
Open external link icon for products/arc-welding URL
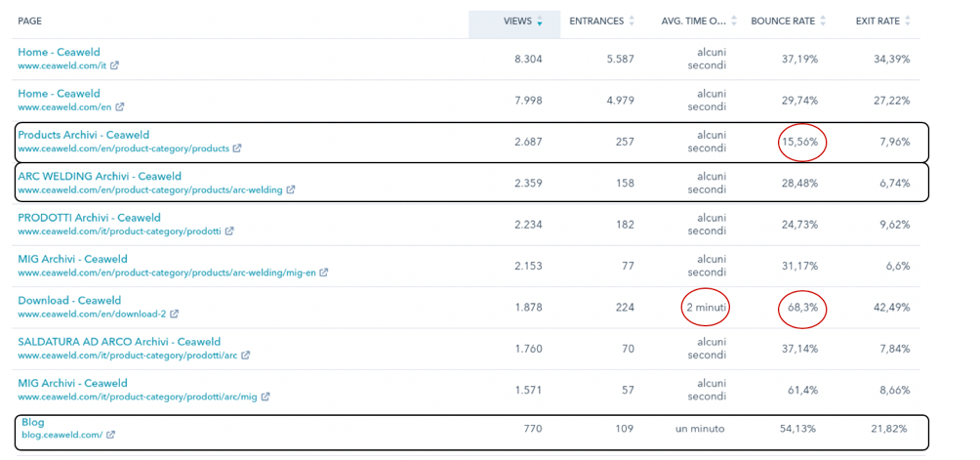(x=291, y=190)
